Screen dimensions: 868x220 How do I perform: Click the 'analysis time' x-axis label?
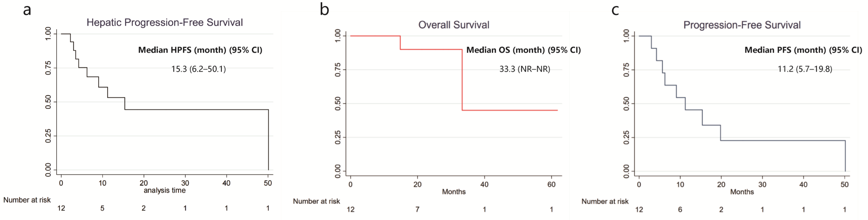(165, 190)
